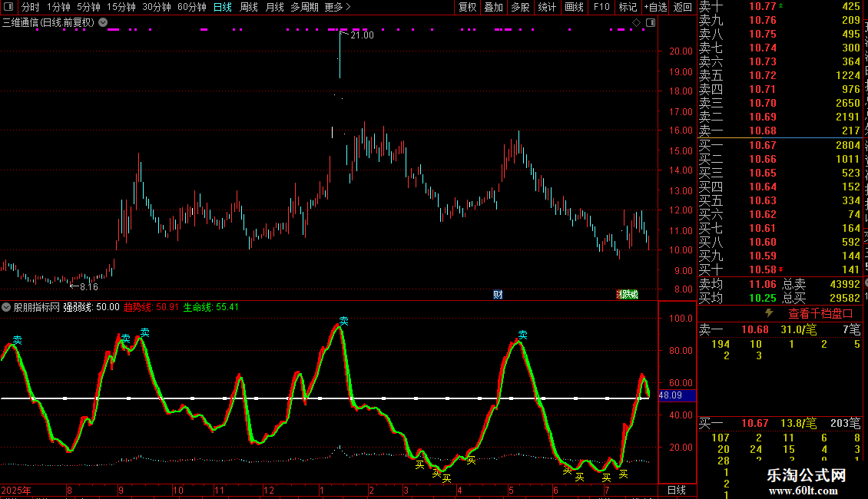
Task: Click the lightning bolt icon
Action: tap(769, 313)
